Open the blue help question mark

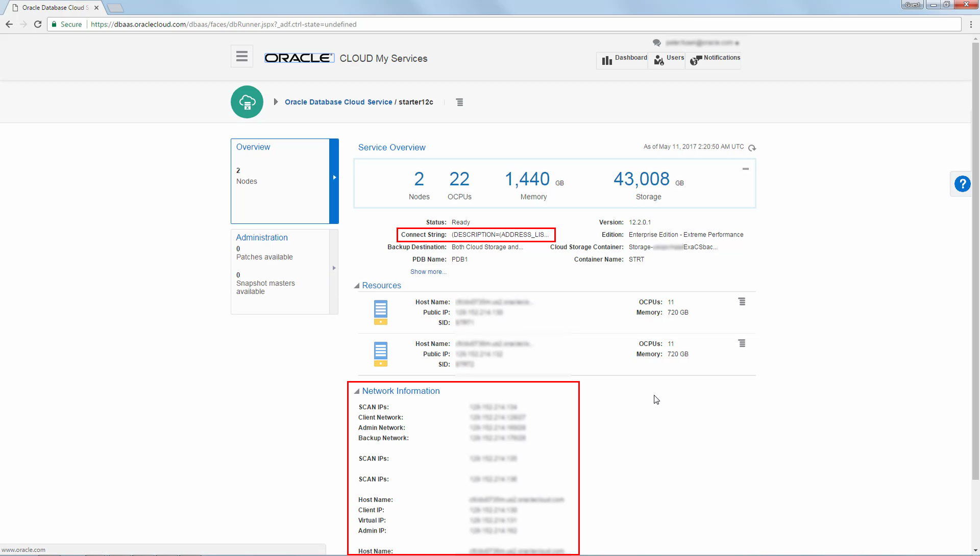[x=963, y=184]
